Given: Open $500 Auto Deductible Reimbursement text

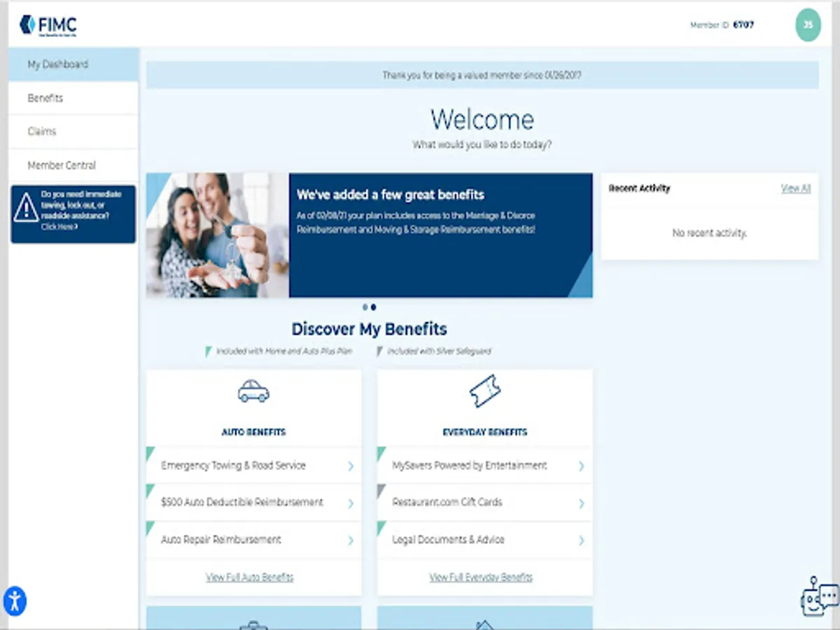Looking at the screenshot, I should click(242, 503).
